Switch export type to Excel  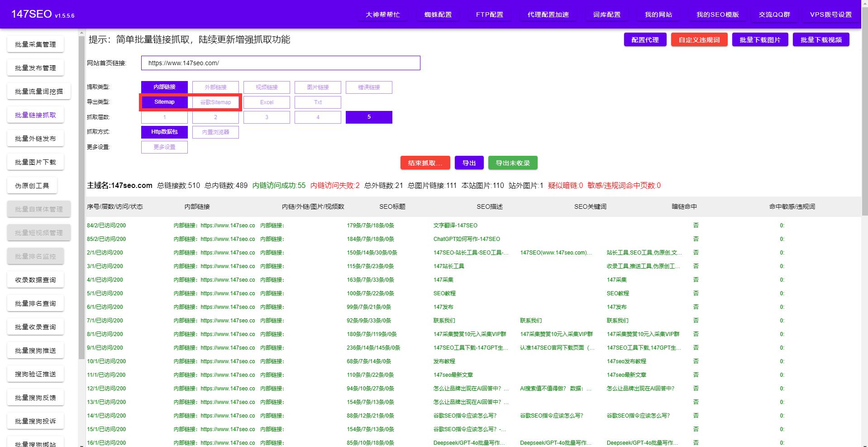coord(267,102)
